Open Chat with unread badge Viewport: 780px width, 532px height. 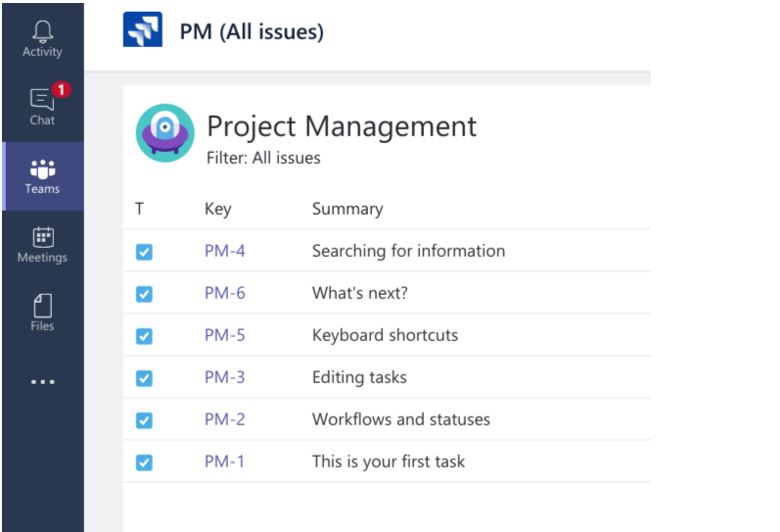click(x=42, y=106)
